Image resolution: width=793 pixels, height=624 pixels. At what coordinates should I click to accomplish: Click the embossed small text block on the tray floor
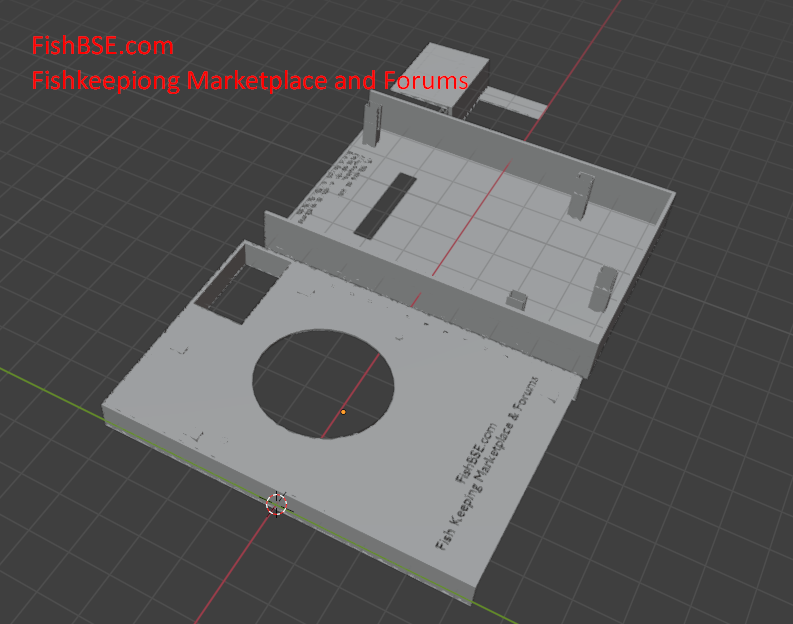tap(334, 187)
